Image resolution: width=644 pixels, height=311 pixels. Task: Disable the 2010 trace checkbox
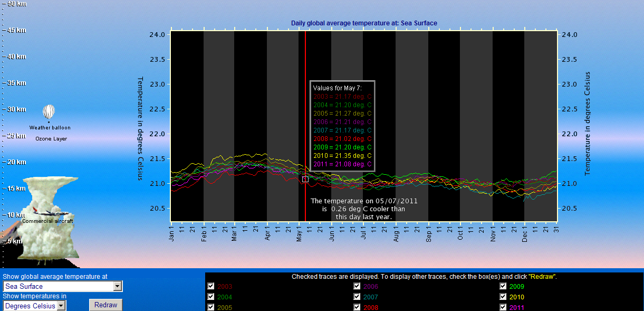point(503,297)
